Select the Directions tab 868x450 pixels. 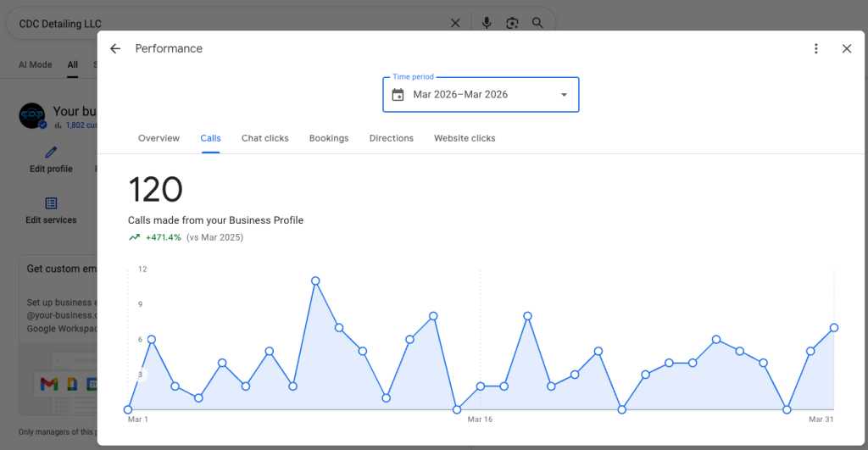pyautogui.click(x=392, y=138)
